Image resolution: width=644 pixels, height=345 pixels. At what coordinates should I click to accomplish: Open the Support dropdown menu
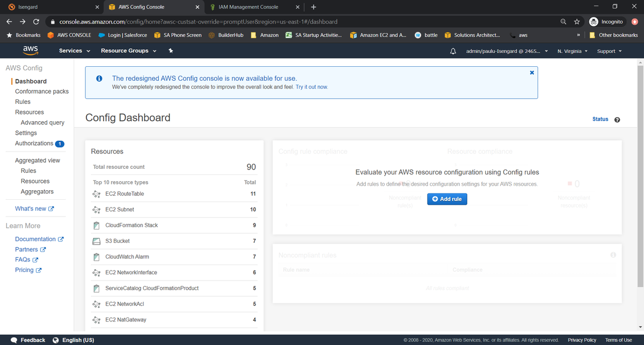609,51
